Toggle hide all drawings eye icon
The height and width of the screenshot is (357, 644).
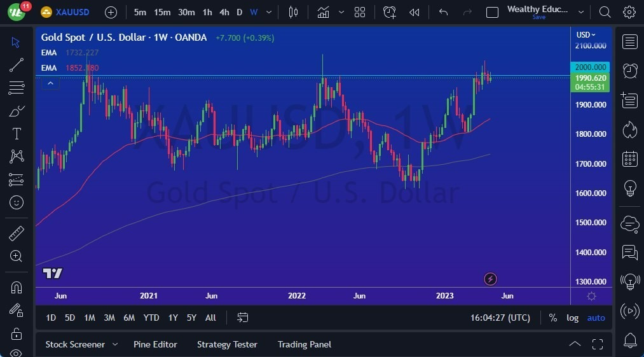click(16, 353)
